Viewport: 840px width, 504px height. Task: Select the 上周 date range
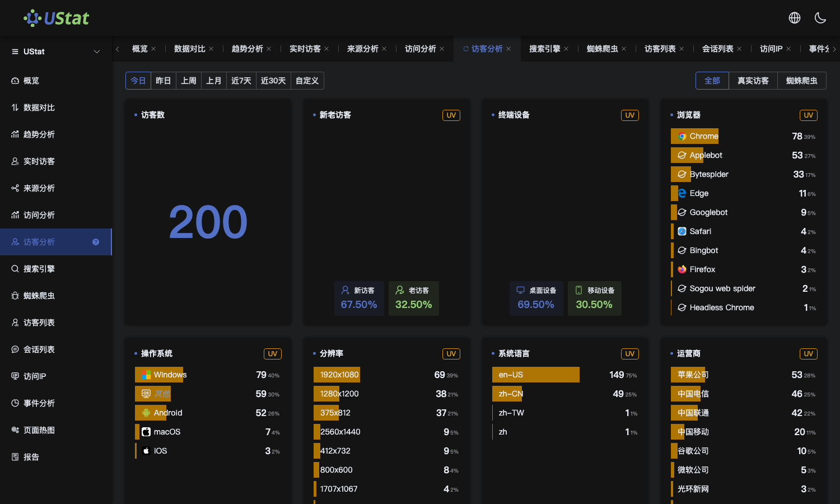coord(189,81)
